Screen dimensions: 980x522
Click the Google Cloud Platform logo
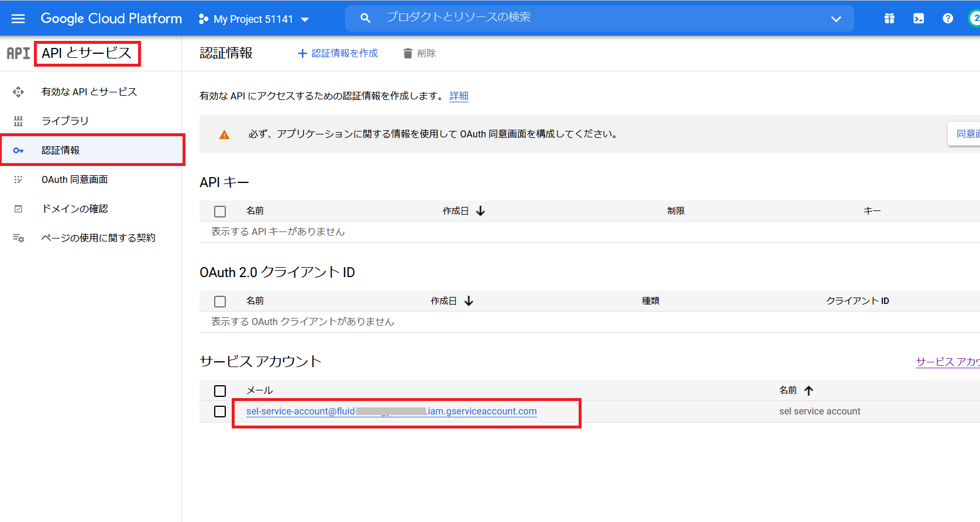111,19
